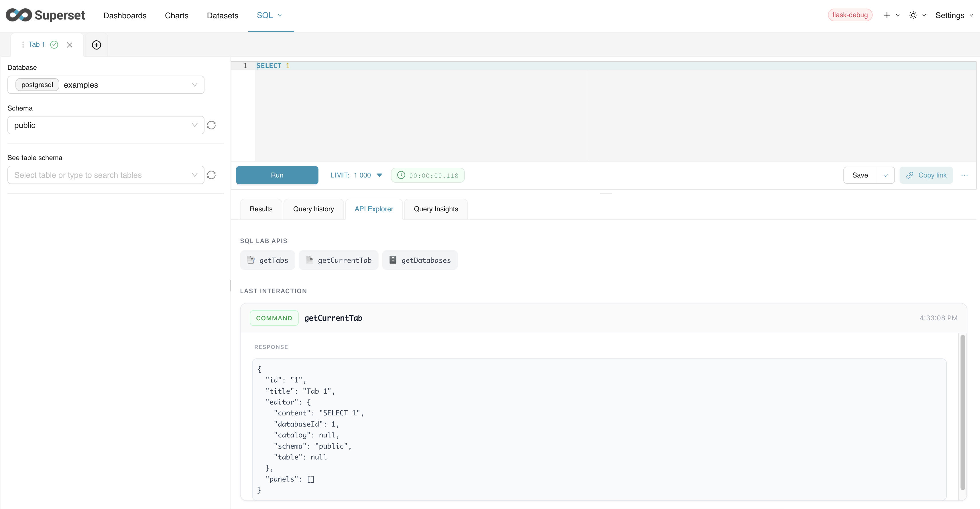Open the three-dots more options menu

click(x=965, y=175)
